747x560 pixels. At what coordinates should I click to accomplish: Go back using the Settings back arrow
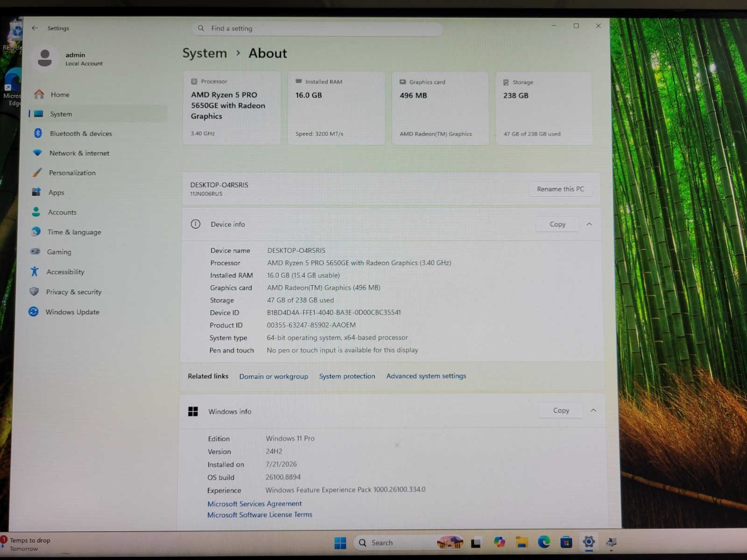[35, 28]
